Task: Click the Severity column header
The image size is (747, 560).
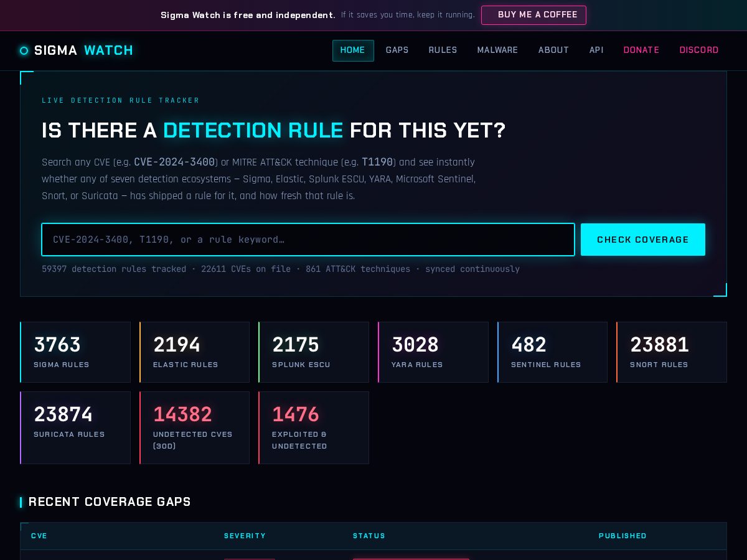Action: click(245, 536)
